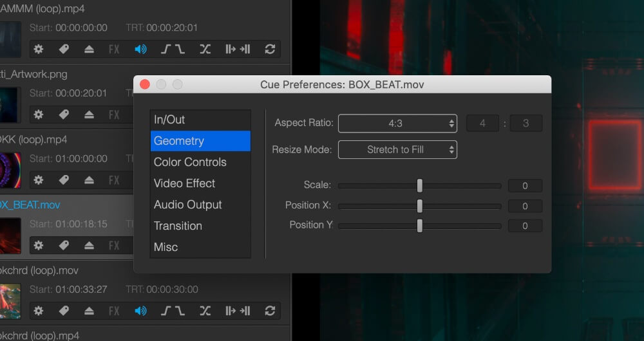Select the KK (loop).mp4 cue thumbnail

(x=10, y=170)
